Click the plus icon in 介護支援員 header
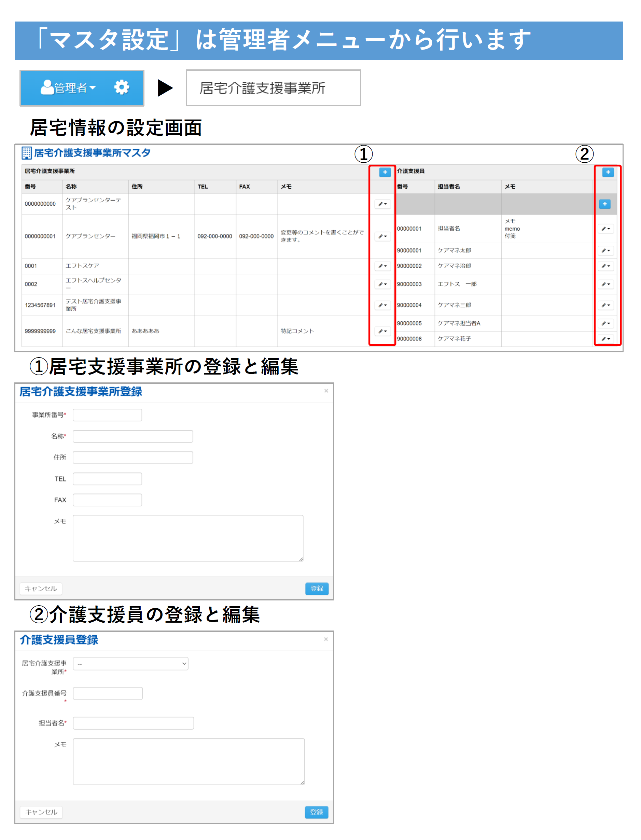Image resolution: width=641 pixels, height=840 pixels. click(x=608, y=172)
